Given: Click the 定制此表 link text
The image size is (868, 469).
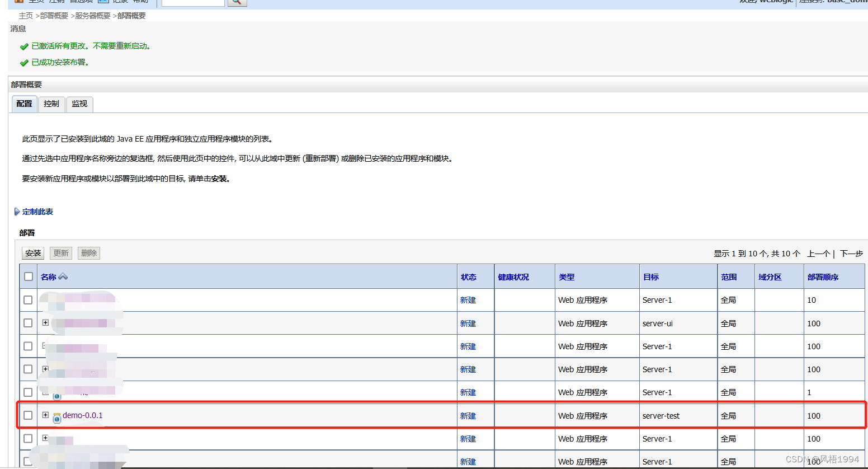Looking at the screenshot, I should (37, 212).
